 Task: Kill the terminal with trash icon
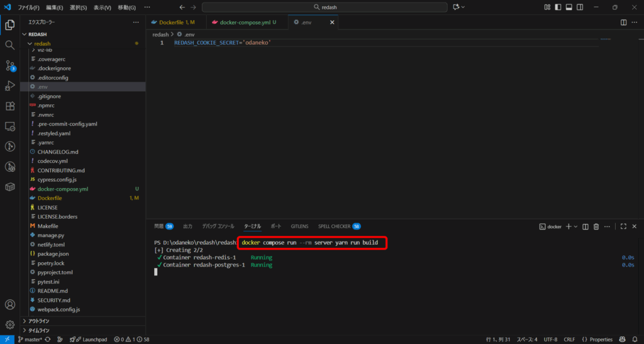tap(597, 226)
